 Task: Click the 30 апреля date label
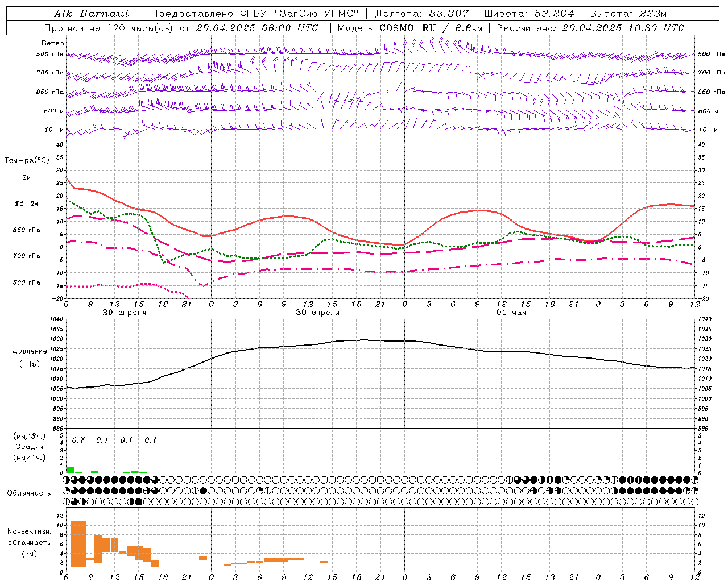[318, 313]
